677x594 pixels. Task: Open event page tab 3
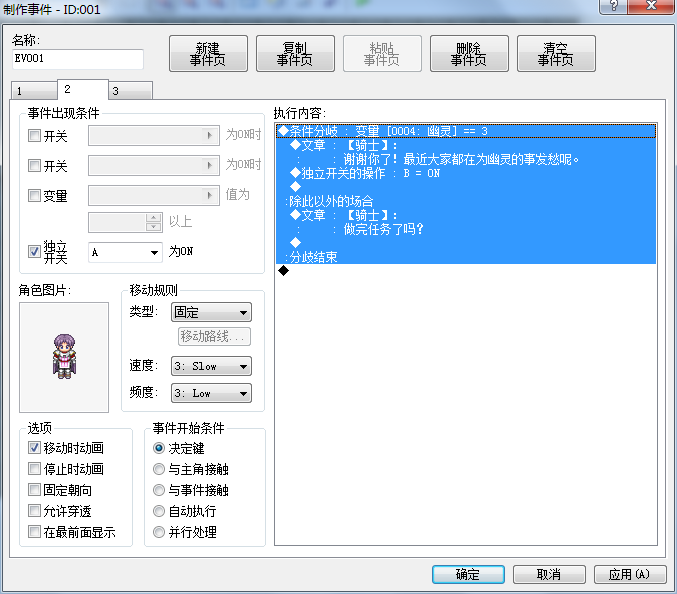(130, 91)
